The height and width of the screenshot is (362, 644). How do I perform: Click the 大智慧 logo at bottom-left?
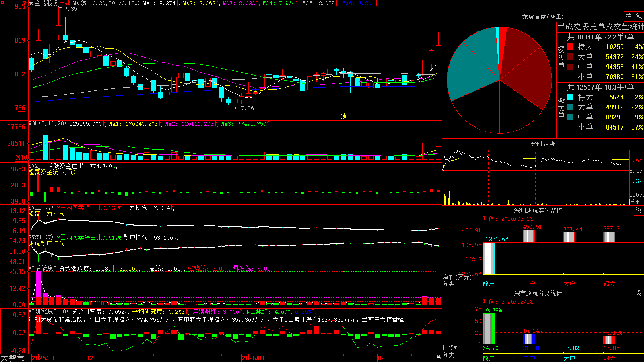coord(12,358)
